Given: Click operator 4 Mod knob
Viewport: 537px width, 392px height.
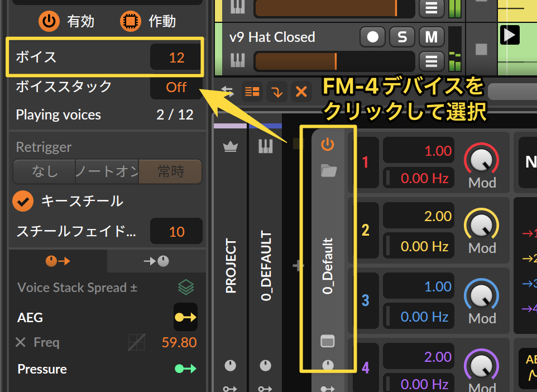Looking at the screenshot, I should point(481,366).
